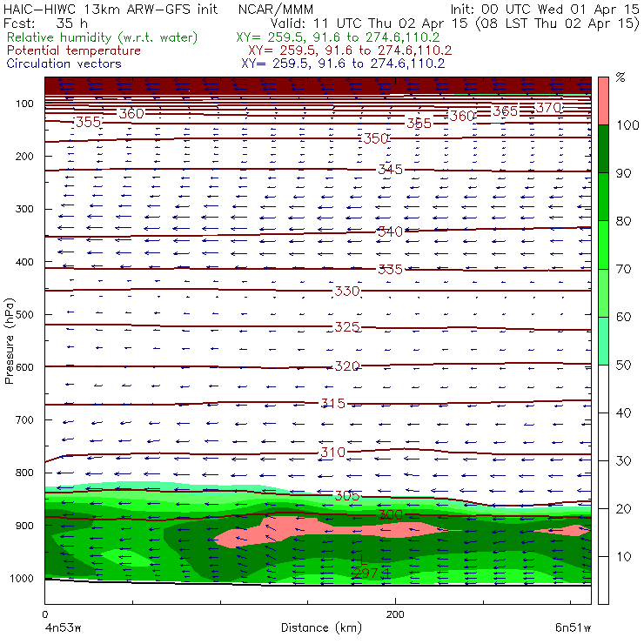Click the 325 contour label

347,327
